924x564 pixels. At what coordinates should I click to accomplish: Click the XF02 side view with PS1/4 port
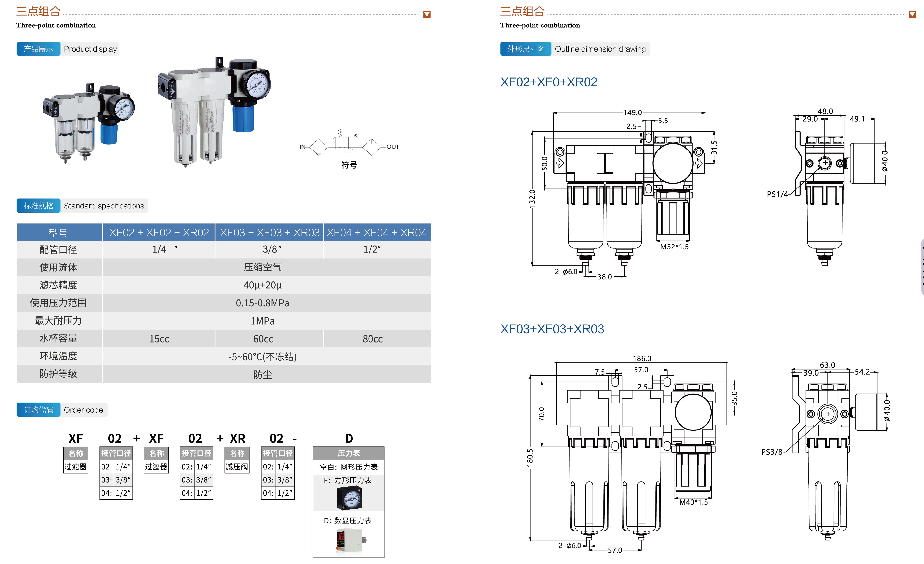(825, 188)
